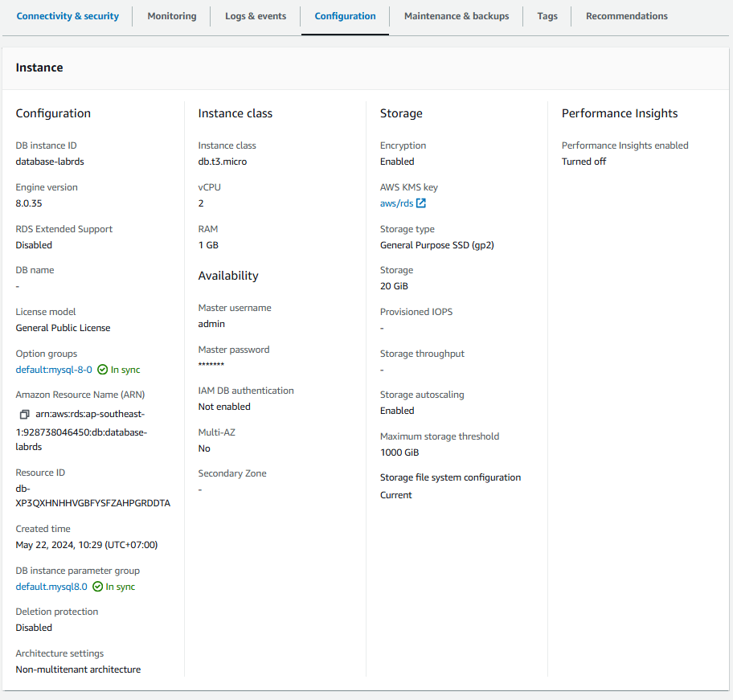Click the db.t3.micro instance class value
The width and height of the screenshot is (733, 700).
point(223,162)
